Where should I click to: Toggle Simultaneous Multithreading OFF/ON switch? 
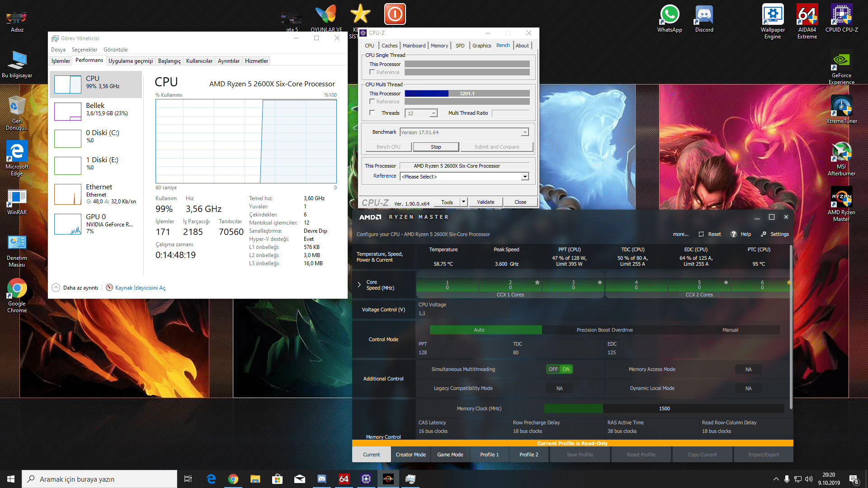(560, 369)
